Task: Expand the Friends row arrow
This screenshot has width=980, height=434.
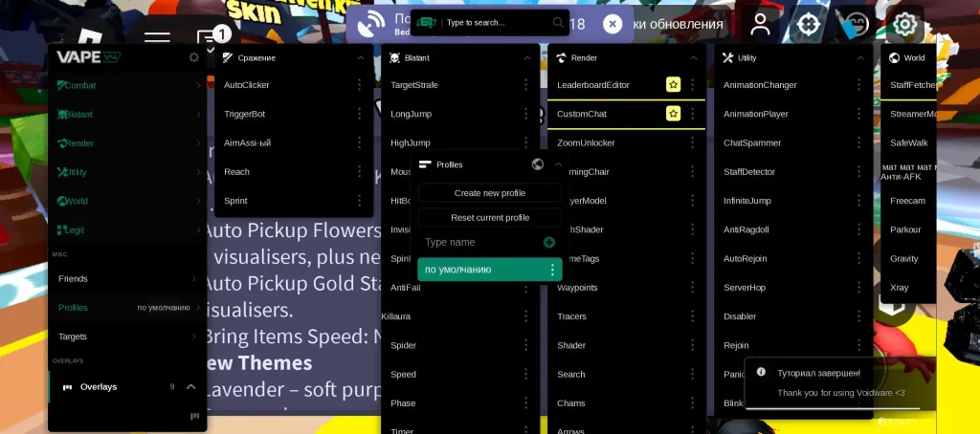Action: pos(193,278)
